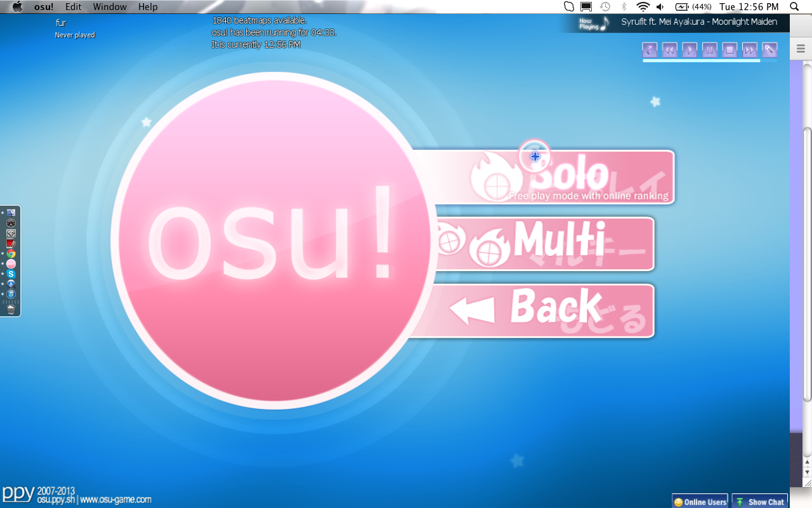The height and width of the screenshot is (508, 812).
Task: Open Time Machine menu bar icon
Action: (605, 7)
